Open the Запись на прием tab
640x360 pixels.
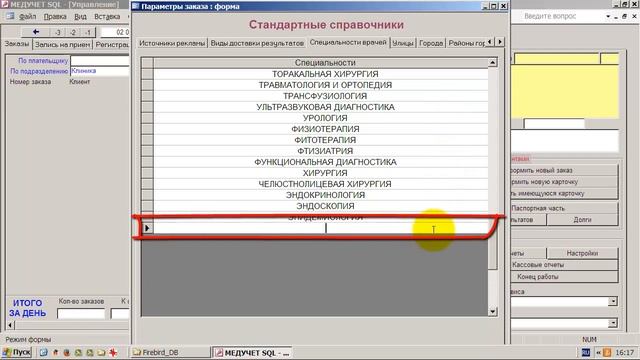(62, 44)
